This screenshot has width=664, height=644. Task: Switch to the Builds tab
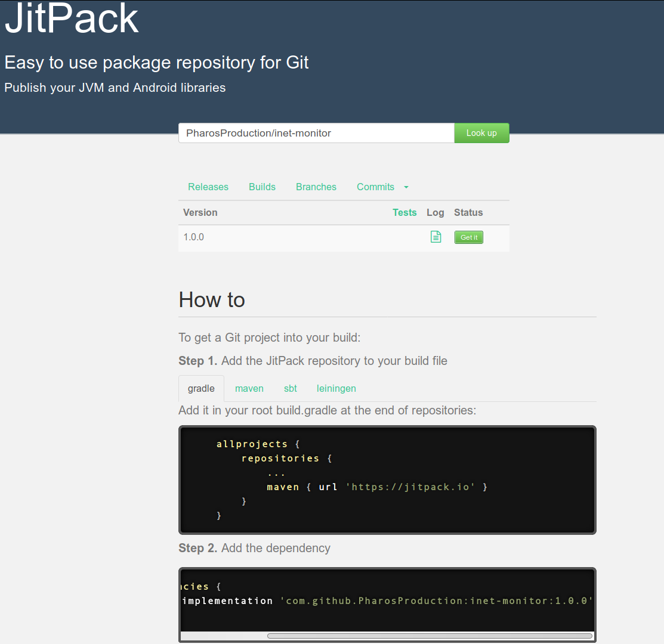pos(262,187)
